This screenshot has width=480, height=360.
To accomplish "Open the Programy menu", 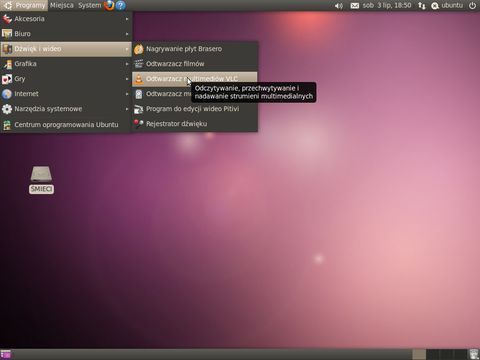I will click(24, 5).
